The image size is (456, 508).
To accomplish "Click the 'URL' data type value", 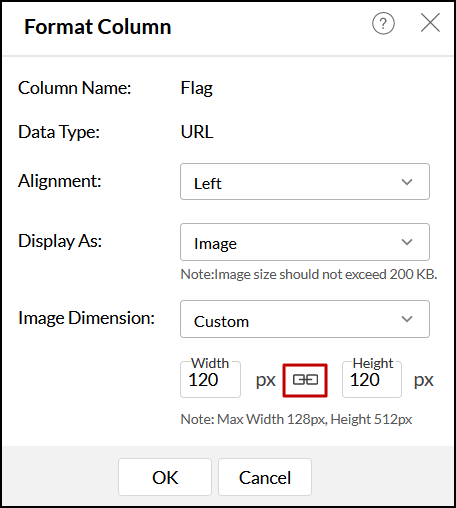I will [x=197, y=132].
